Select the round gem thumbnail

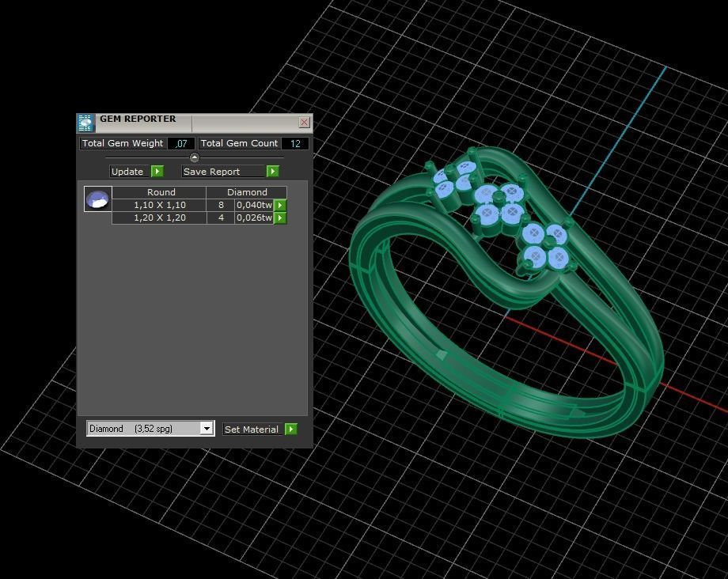click(x=97, y=199)
